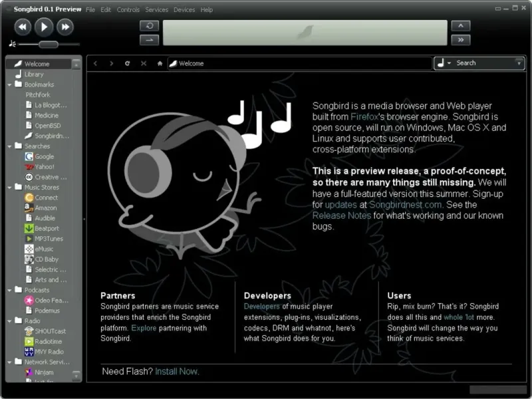Open Radiotime radio
The image size is (532, 399).
43,342
